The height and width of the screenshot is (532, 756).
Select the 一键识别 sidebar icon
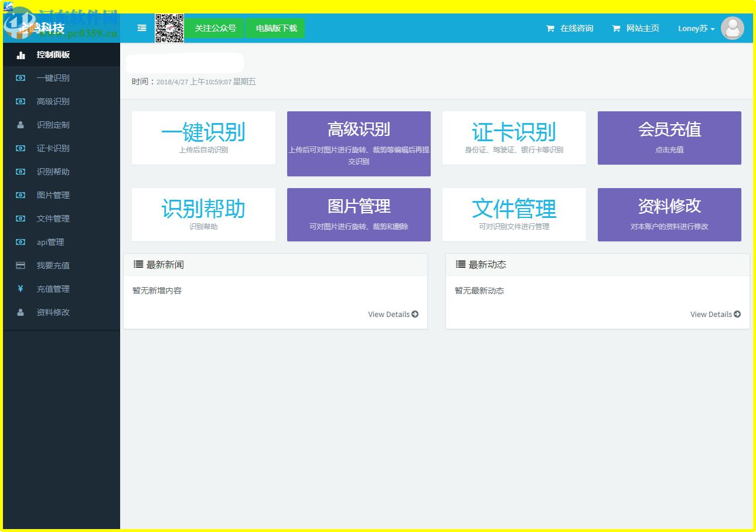pos(19,78)
